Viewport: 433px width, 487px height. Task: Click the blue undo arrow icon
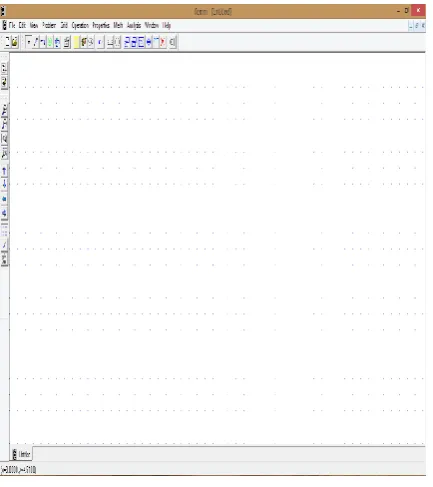coord(100,42)
